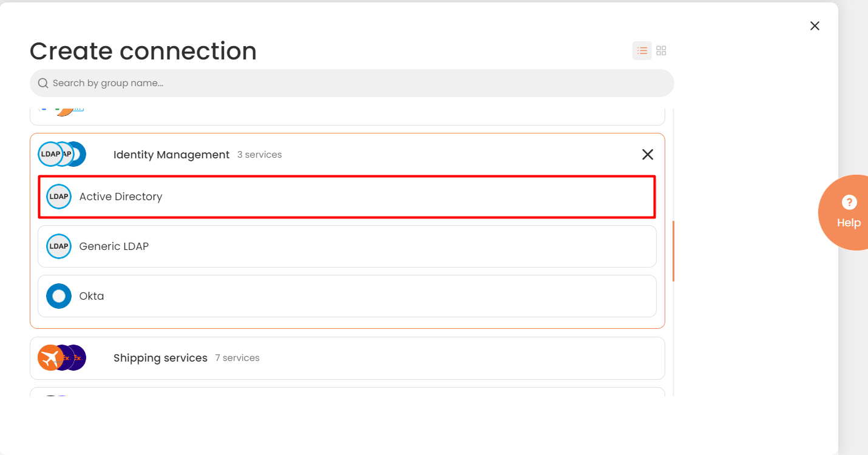Close the Create connection dialog
868x455 pixels.
[815, 25]
